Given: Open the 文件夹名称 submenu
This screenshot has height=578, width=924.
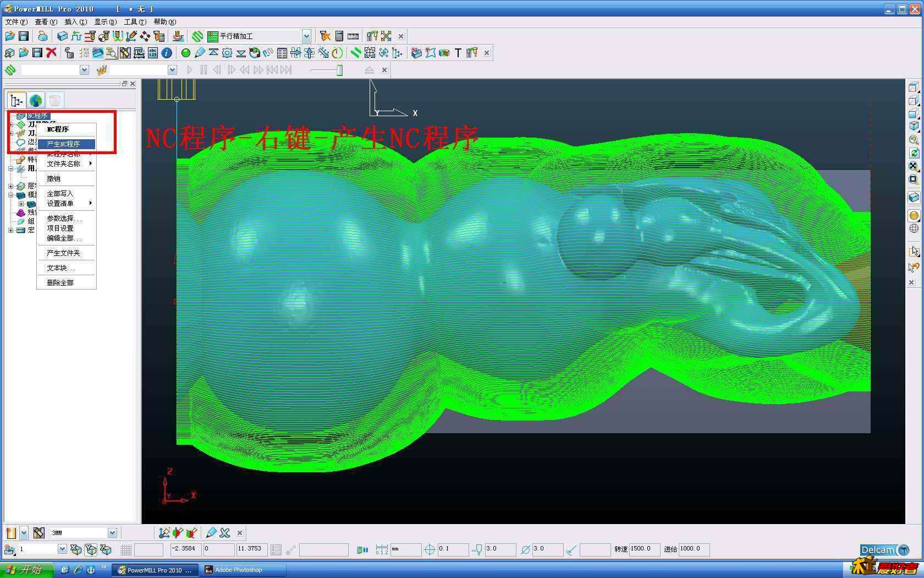Looking at the screenshot, I should pyautogui.click(x=66, y=164).
